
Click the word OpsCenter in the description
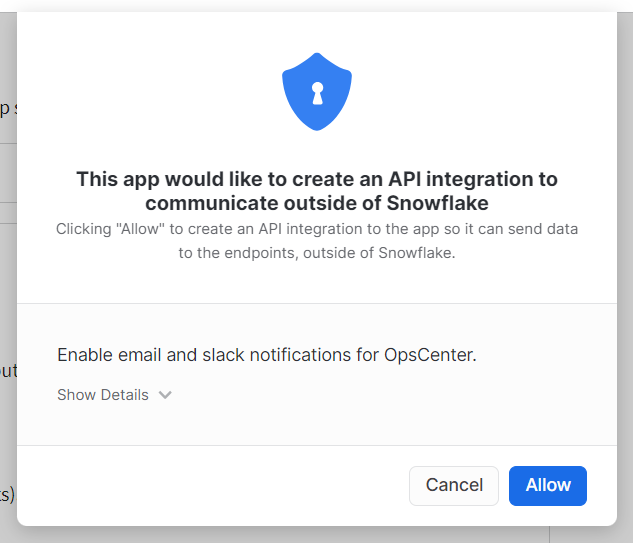point(430,355)
